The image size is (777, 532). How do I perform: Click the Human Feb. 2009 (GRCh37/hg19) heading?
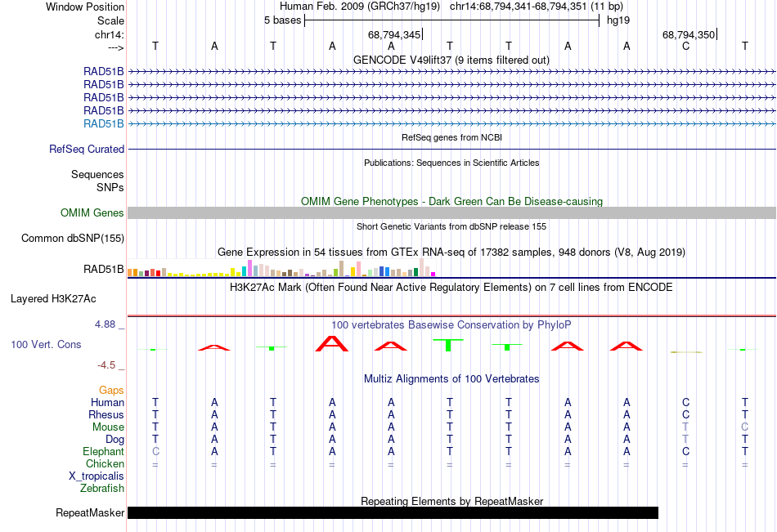pyautogui.click(x=360, y=7)
